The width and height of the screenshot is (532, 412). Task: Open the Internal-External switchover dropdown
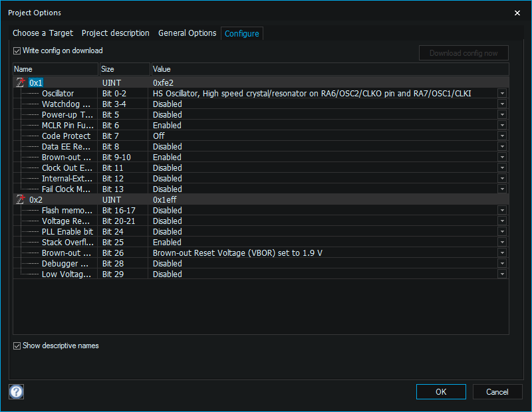click(503, 178)
